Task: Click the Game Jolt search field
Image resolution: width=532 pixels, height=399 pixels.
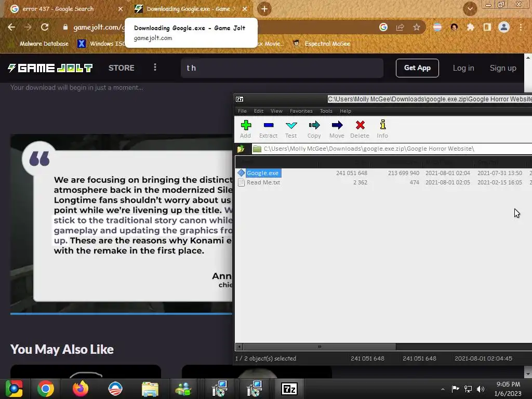Action: 282,68
